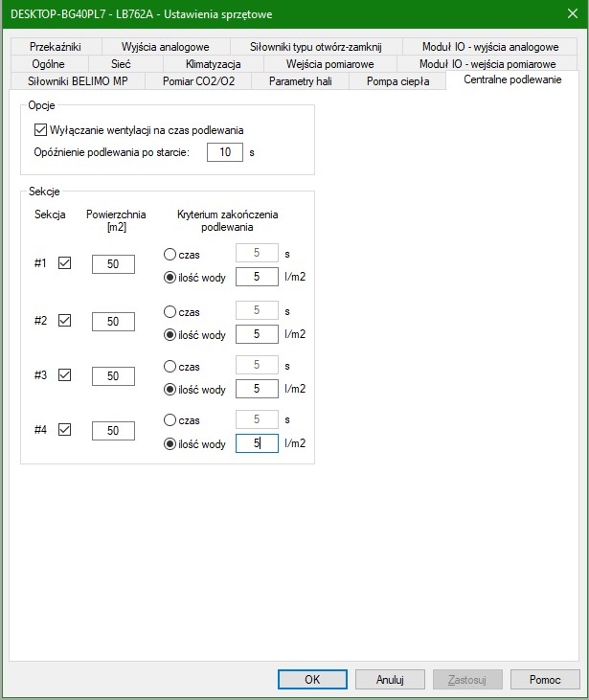Click the disabled czas seconds field for section #4

point(258,419)
